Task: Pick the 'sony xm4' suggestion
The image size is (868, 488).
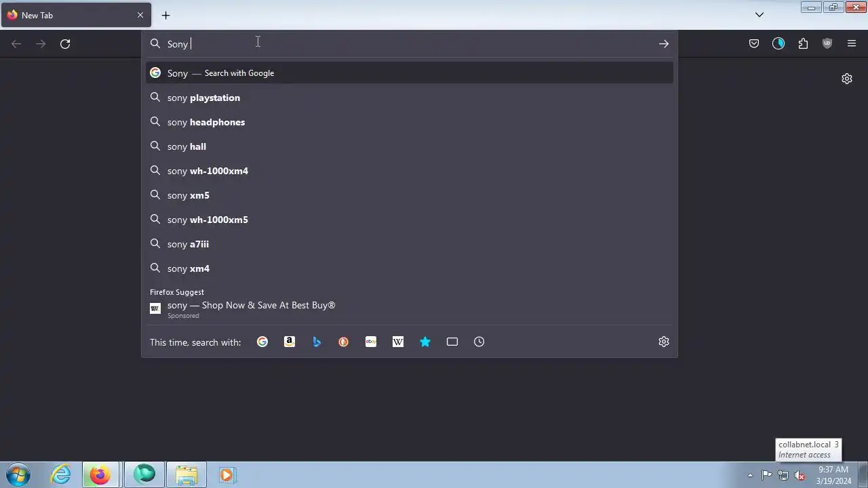Action: coord(410,268)
